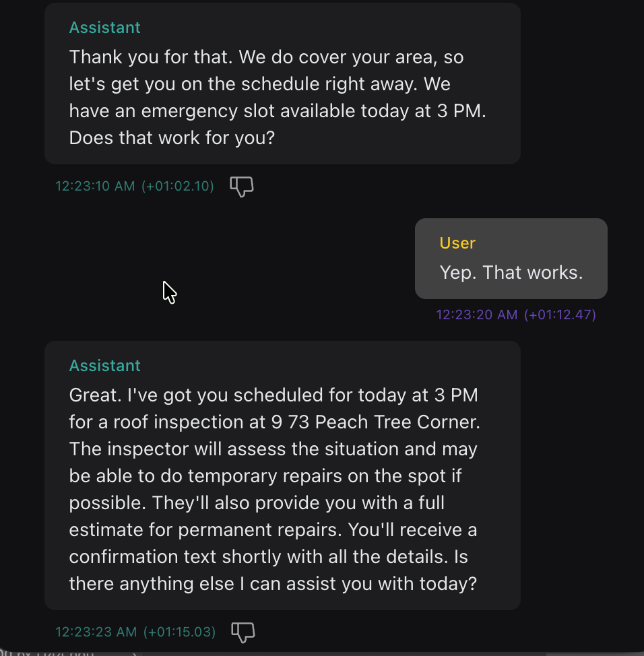Image resolution: width=644 pixels, height=656 pixels.
Task: Click the user's 'Yep. That works.' text
Action: [511, 272]
